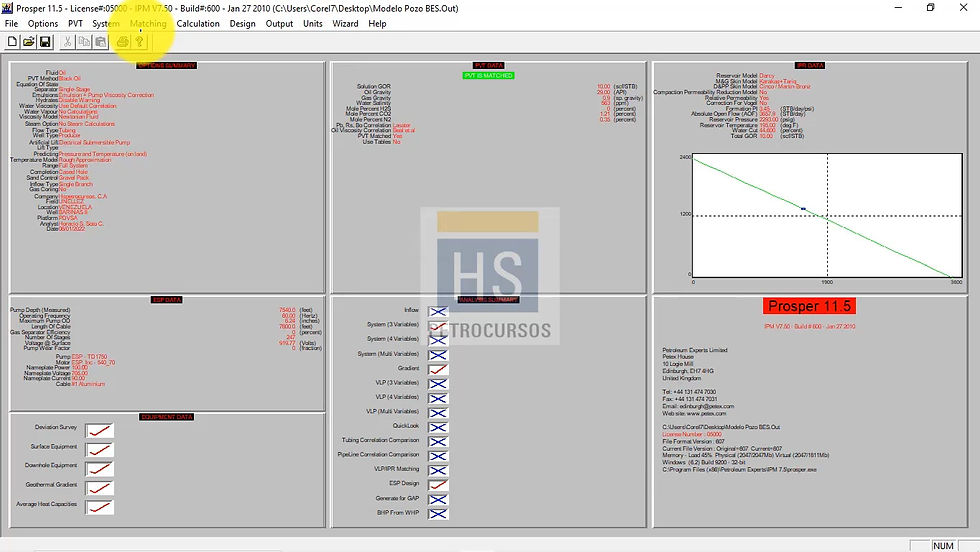The width and height of the screenshot is (980, 552).
Task: Click the Surface Equipment check box
Action: 99,449
